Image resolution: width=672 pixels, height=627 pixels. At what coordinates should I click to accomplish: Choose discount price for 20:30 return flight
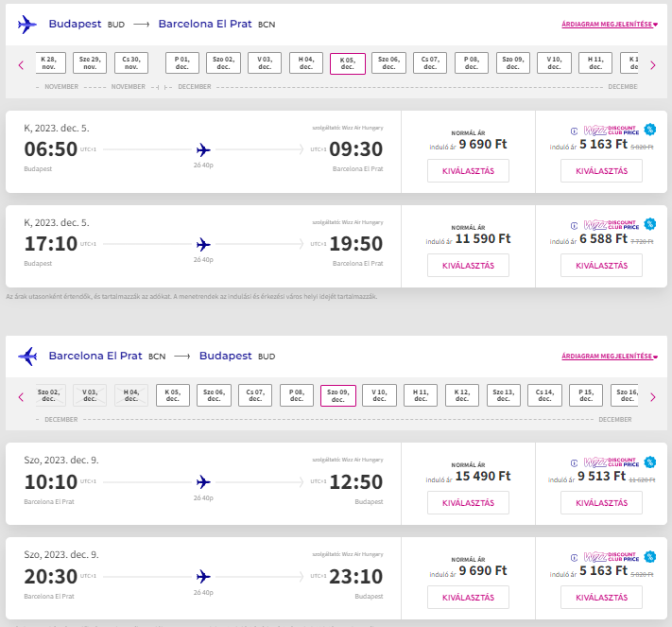601,598
